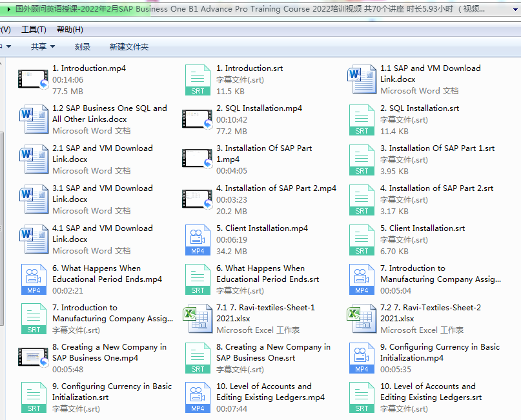Click the 2. SQL Installation.srt file icon
Viewport: 521px width, 420px height.
[x=362, y=120]
